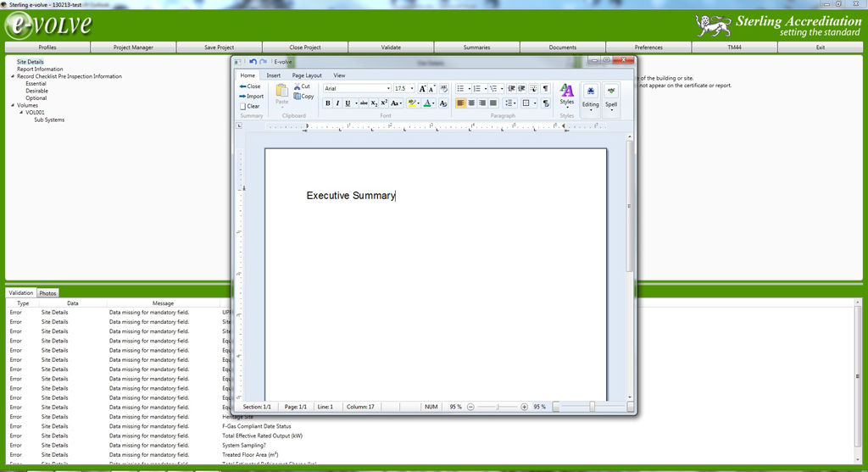Zoom out with the minus icon
The height and width of the screenshot is (472, 868).
470,407
